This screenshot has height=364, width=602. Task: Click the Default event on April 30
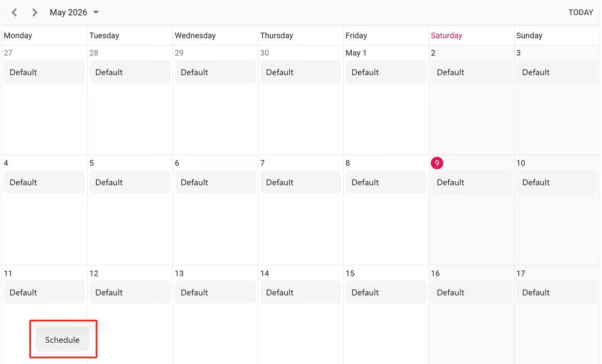[301, 72]
